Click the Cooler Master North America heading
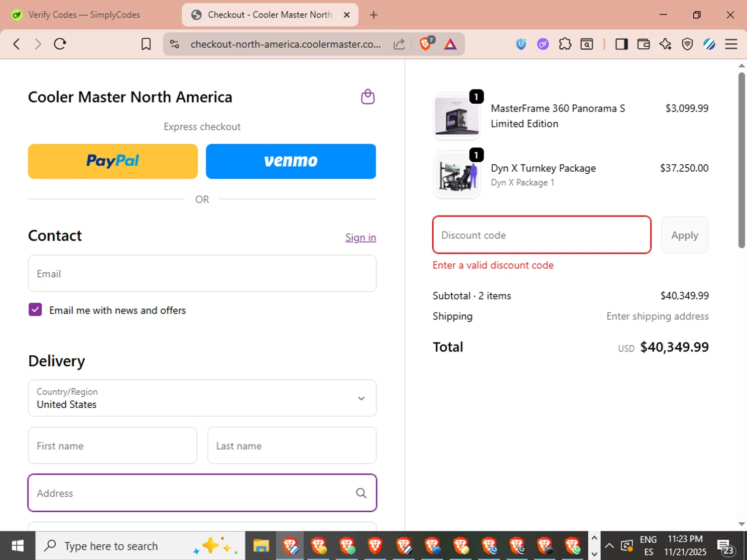Image resolution: width=747 pixels, height=560 pixels. (130, 97)
